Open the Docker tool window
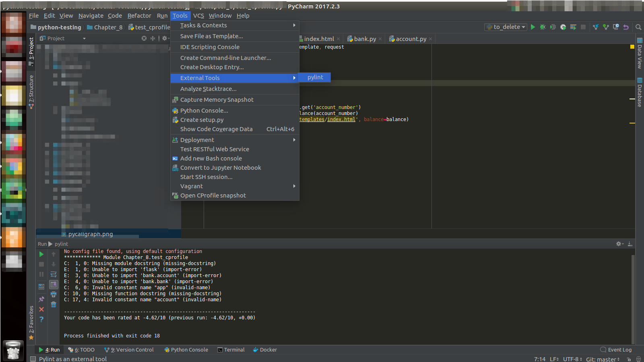The image size is (644, 362). [x=265, y=350]
